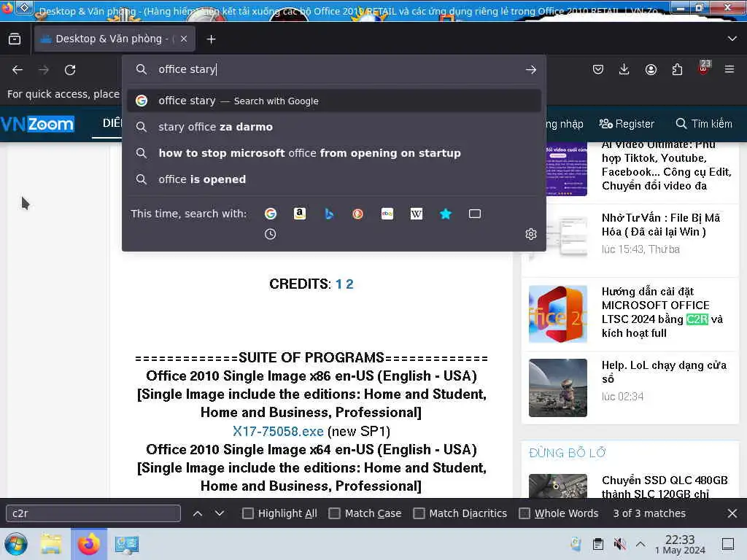Open the Windows Start menu
Viewport: 747px width, 560px height.
point(16,544)
